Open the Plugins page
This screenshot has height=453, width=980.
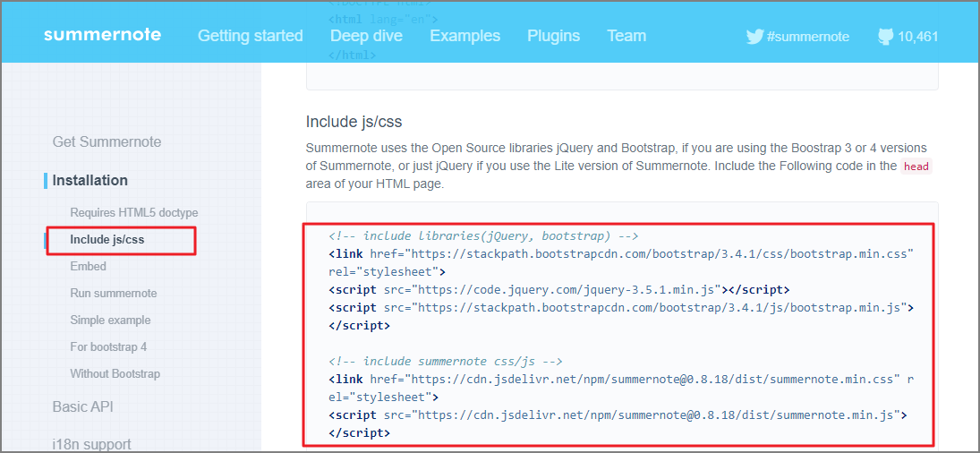pos(554,36)
